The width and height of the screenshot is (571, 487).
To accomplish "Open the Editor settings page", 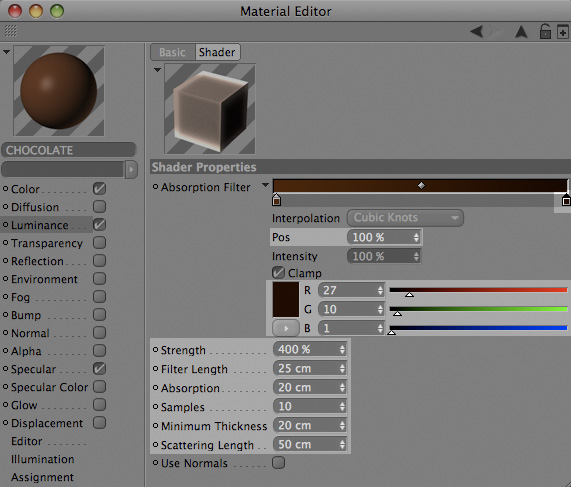I will [27, 441].
